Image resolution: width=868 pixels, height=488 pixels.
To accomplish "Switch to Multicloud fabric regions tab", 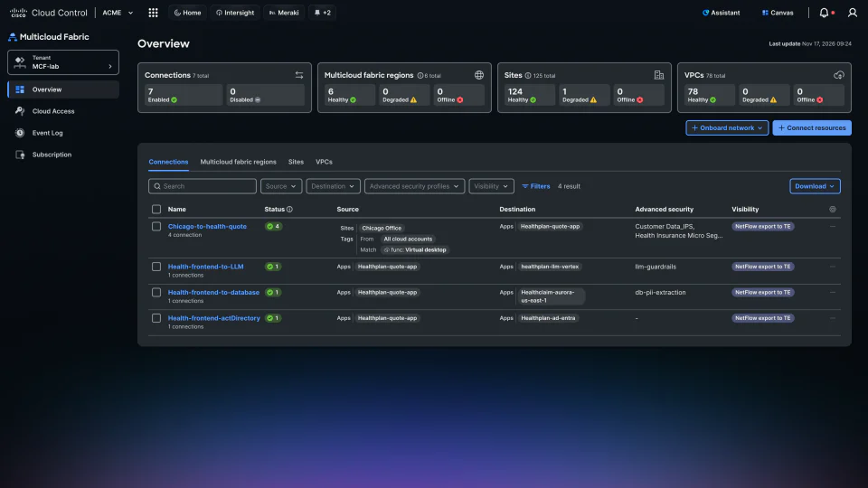I will tap(238, 162).
